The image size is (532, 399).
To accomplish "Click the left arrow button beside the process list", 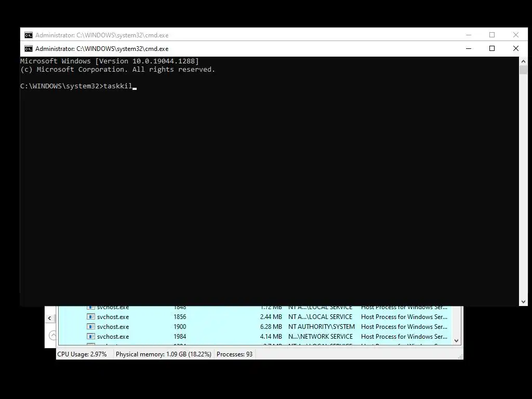I will (49, 318).
